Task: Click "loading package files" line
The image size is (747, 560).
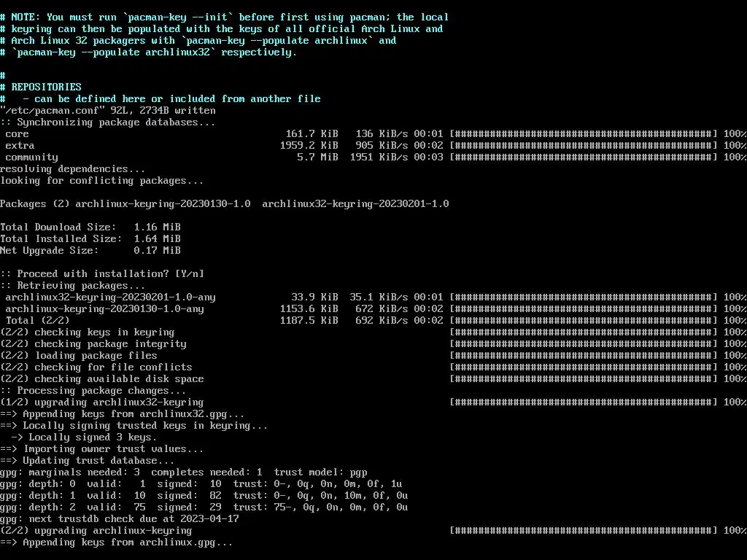Action: coord(79,356)
